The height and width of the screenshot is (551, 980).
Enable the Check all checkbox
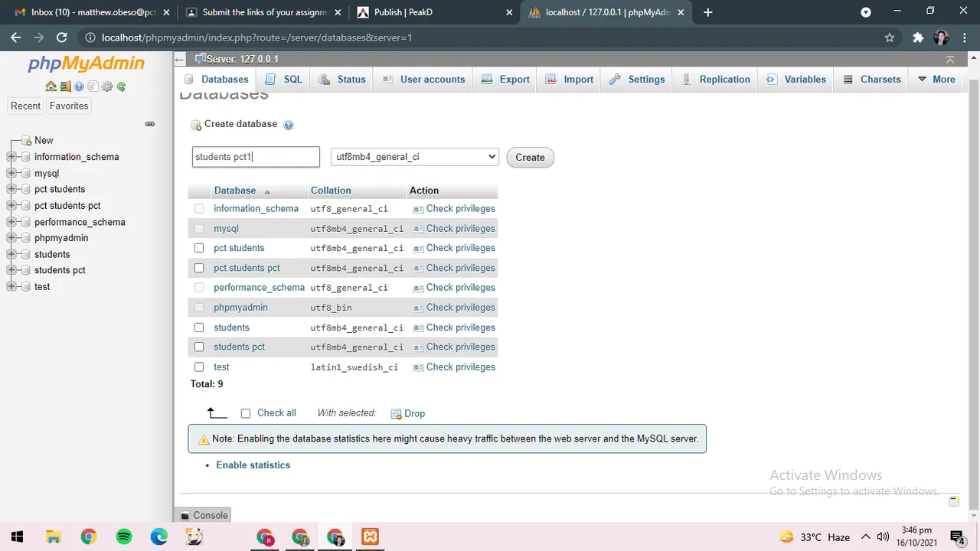[x=246, y=413]
